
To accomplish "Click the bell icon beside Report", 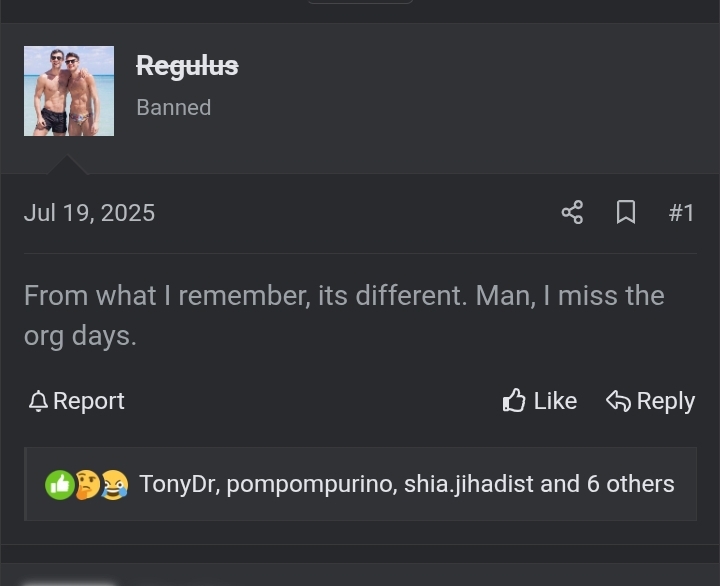I will coord(39,401).
